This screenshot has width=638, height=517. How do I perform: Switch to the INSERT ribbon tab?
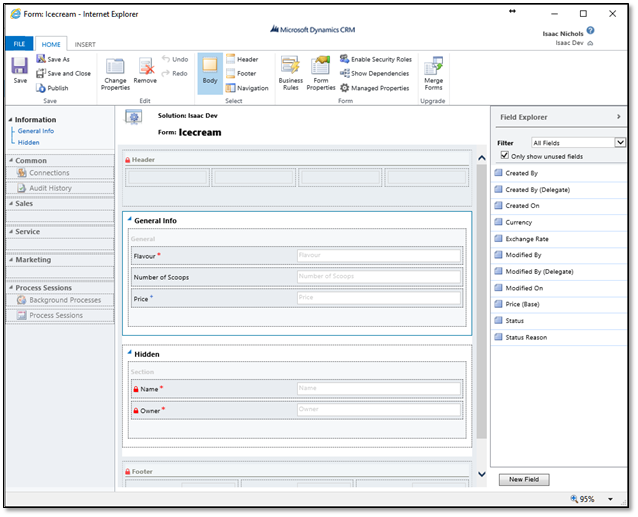coord(85,44)
